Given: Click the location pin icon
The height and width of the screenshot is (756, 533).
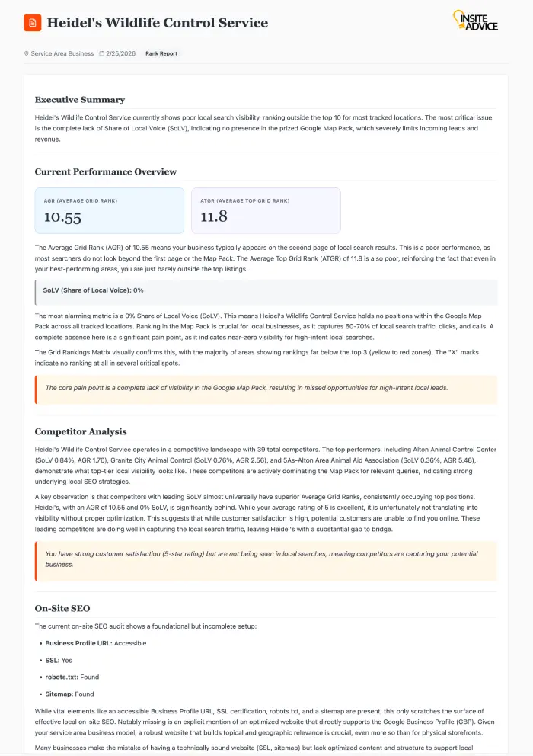Looking at the screenshot, I should [x=27, y=54].
